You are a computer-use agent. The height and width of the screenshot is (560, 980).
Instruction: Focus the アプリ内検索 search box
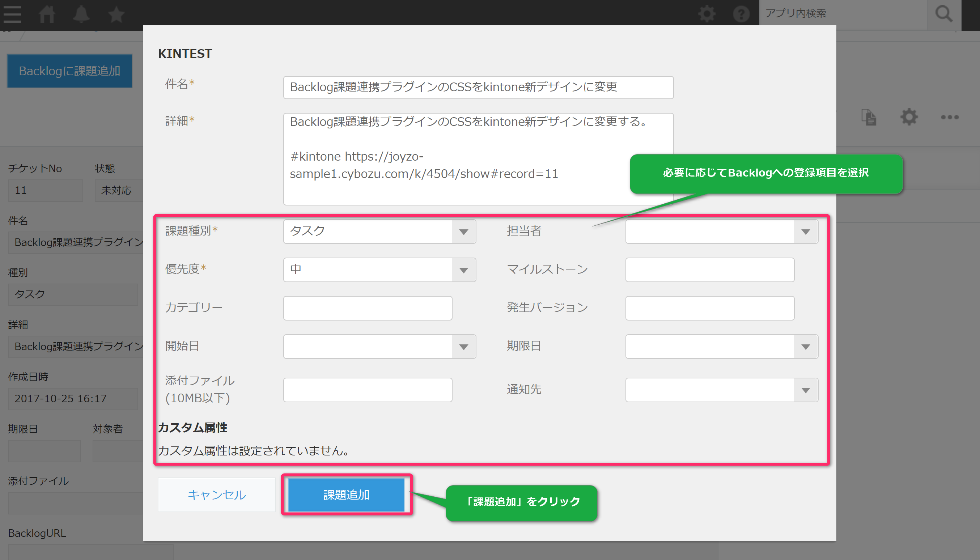click(842, 14)
